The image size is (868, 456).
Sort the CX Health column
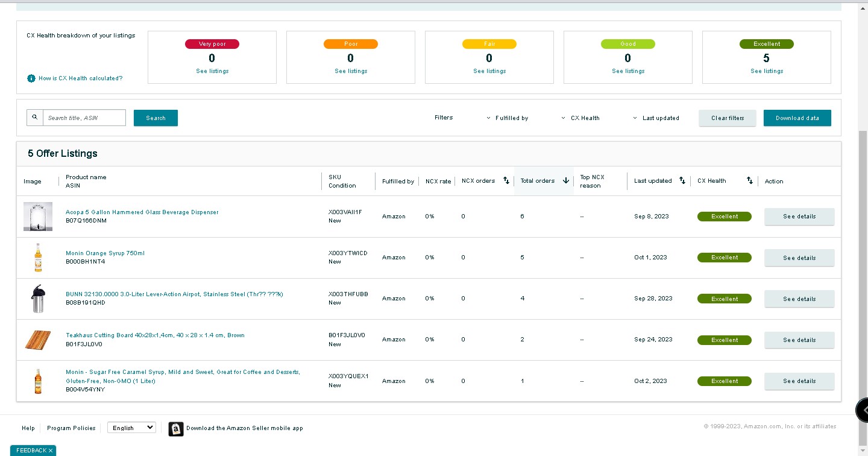(750, 181)
